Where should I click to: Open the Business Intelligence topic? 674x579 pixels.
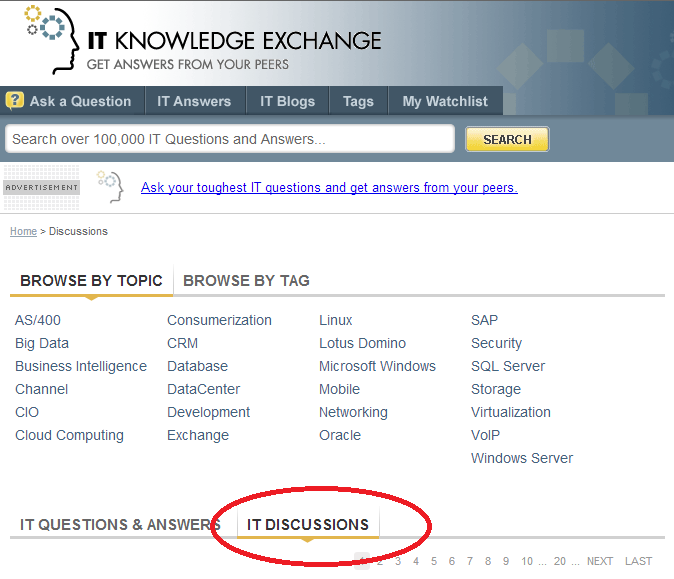coord(81,366)
